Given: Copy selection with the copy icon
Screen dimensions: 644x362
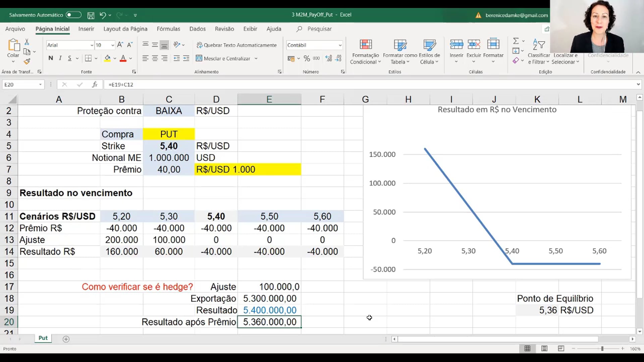Looking at the screenshot, I should pos(27,52).
